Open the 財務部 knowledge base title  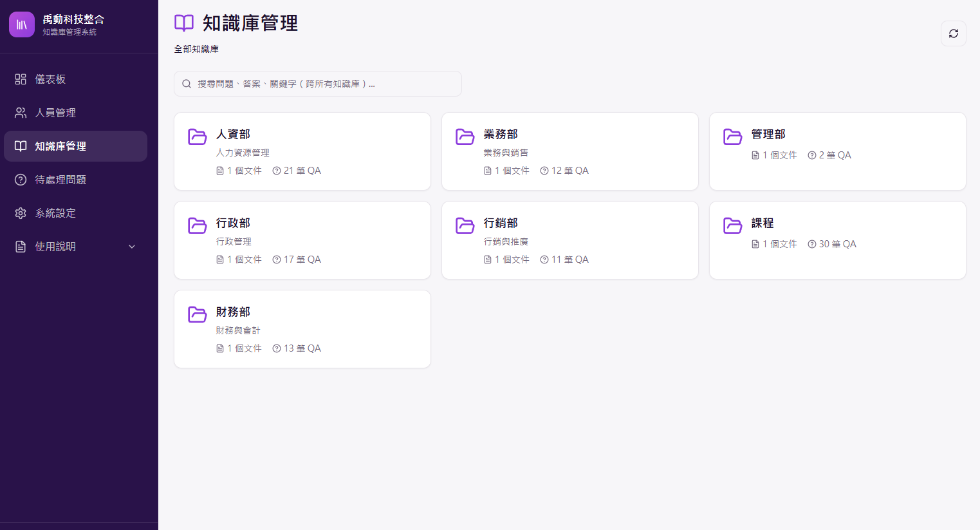click(233, 312)
